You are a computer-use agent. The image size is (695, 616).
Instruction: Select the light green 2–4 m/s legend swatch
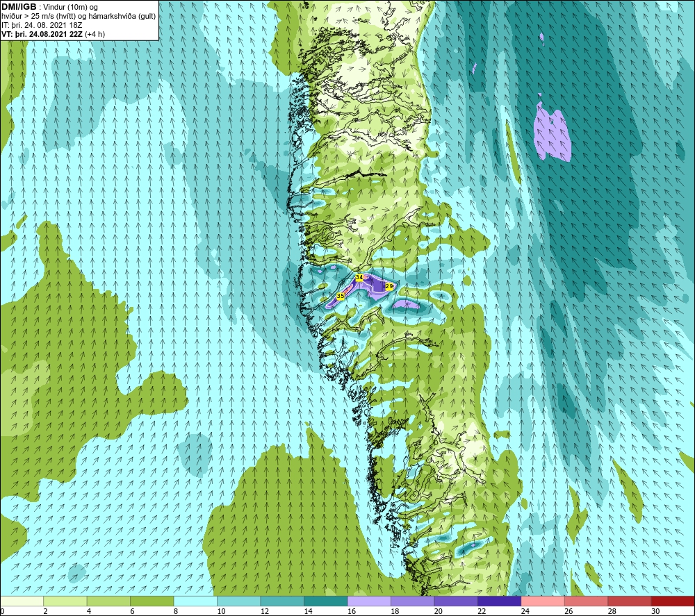[x=65, y=601]
